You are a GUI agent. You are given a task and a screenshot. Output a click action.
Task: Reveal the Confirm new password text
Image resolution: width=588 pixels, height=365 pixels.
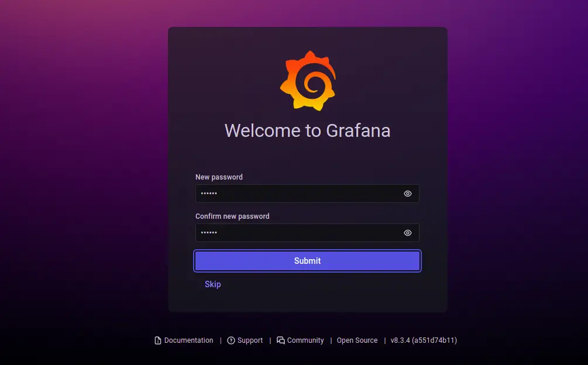(408, 233)
